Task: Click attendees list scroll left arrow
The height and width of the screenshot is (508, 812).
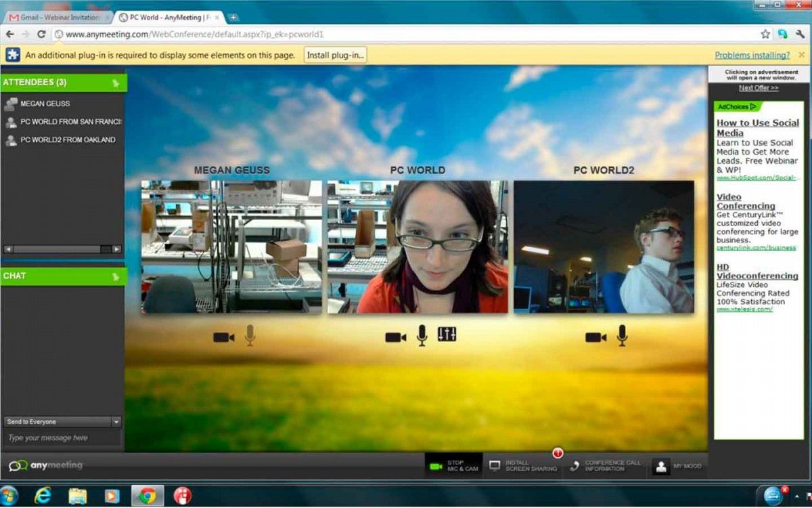Action: 8,249
